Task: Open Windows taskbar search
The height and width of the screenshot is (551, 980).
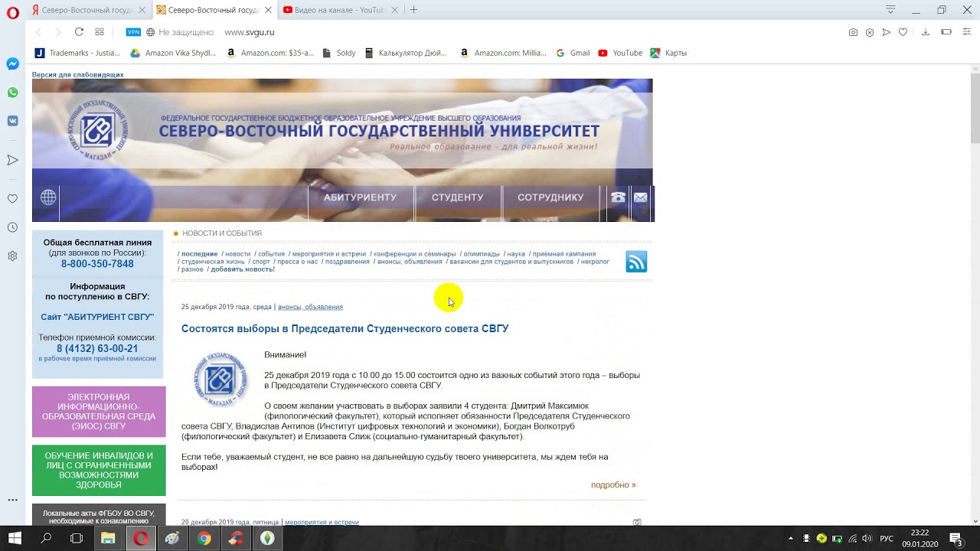Action: coord(46,538)
